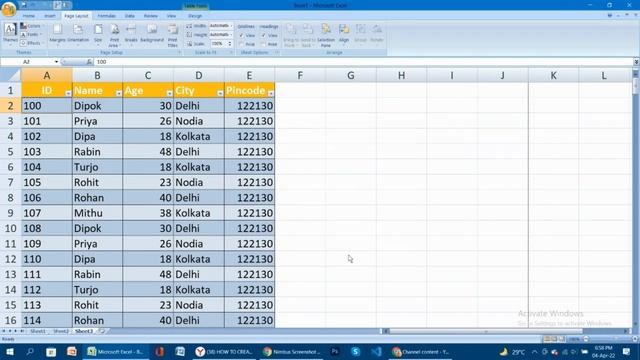This screenshot has height=360, width=640.
Task: Open Visual Studio Code from taskbar
Action: pos(376,351)
